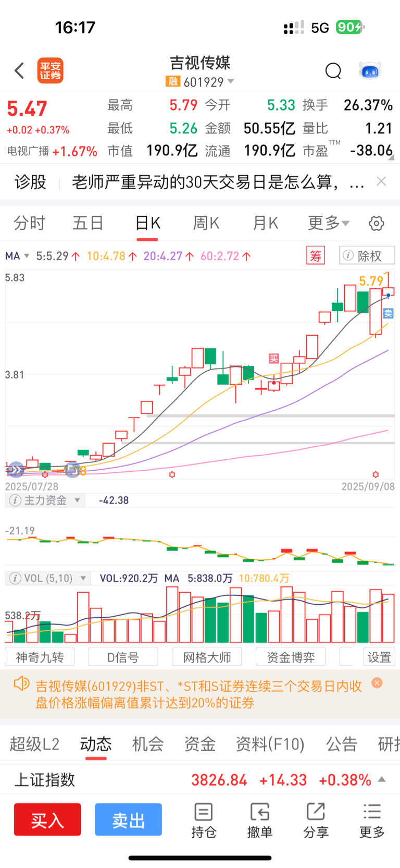The image size is (400, 868).
Task: Tap the 融 margin trading badge
Action: (173, 81)
